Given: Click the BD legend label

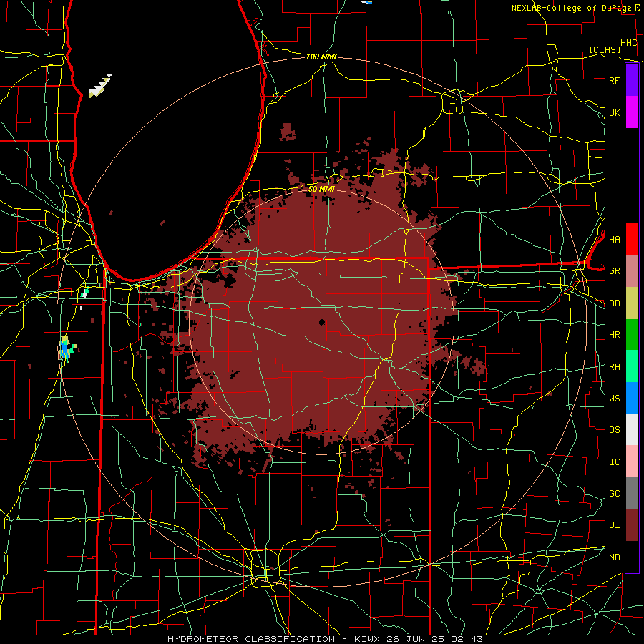Looking at the screenshot, I should [x=614, y=303].
